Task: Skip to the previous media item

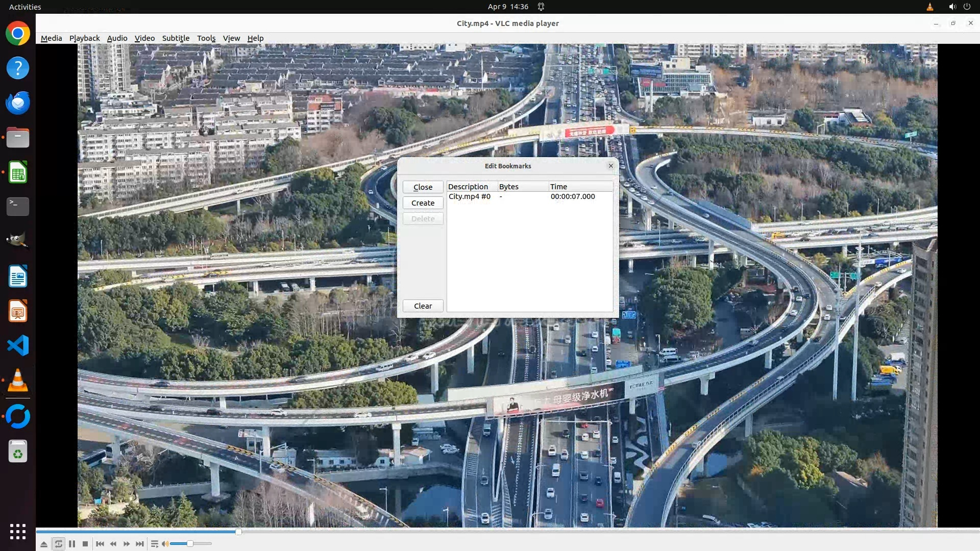Action: [x=100, y=544]
